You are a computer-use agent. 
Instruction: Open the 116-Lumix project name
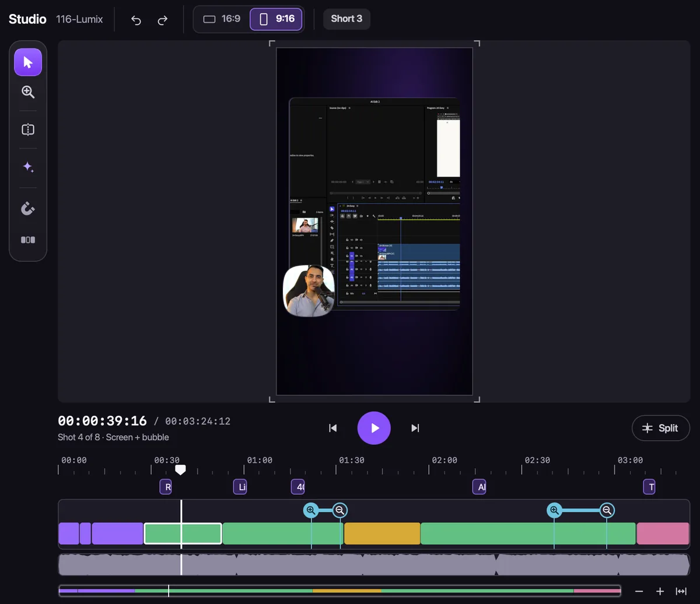pyautogui.click(x=79, y=19)
